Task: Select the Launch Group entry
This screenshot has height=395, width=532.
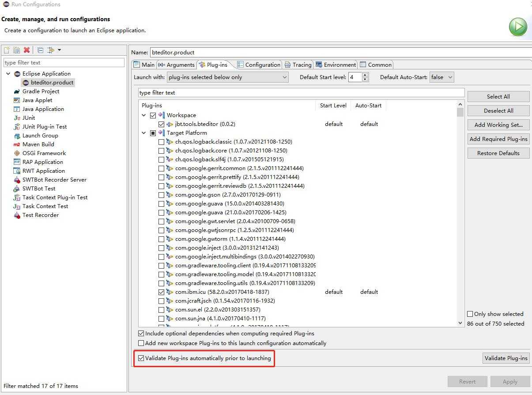Action: pos(40,136)
